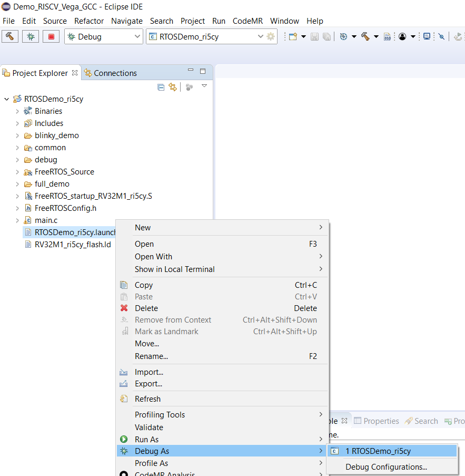465x476 pixels.
Task: Select 1 RTOSDemo_ri5cy in Debug As submenu
Action: (x=392, y=451)
